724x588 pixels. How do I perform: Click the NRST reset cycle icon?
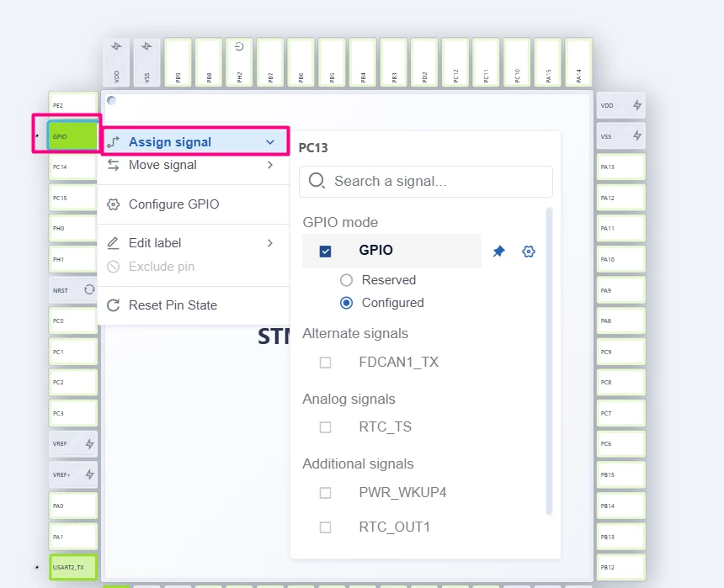point(89,290)
